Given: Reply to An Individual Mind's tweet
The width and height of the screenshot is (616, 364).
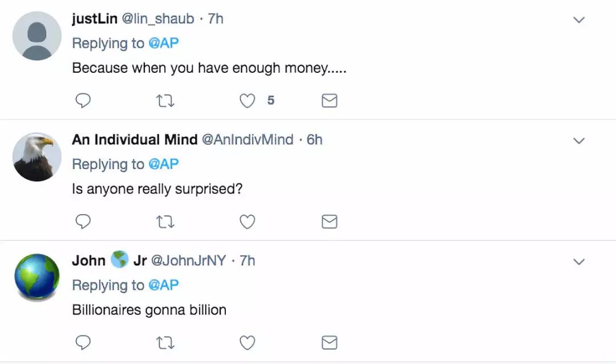Looking at the screenshot, I should tap(83, 222).
